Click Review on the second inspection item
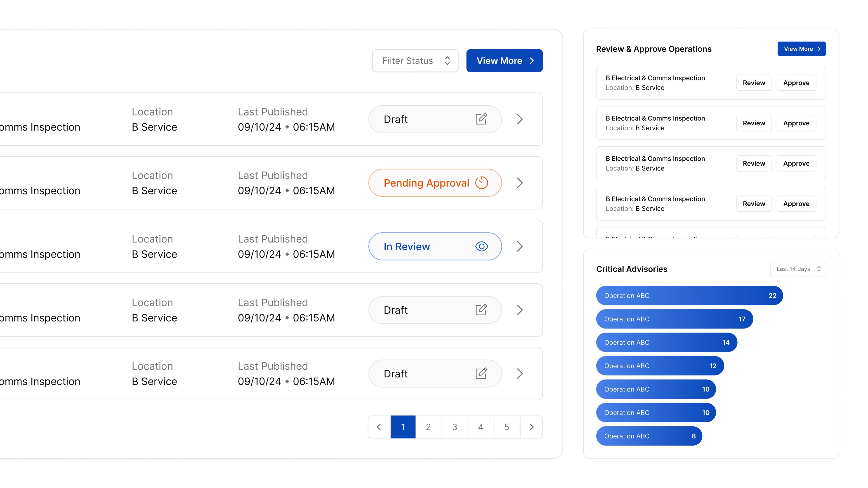The height and width of the screenshot is (488, 868). click(753, 123)
